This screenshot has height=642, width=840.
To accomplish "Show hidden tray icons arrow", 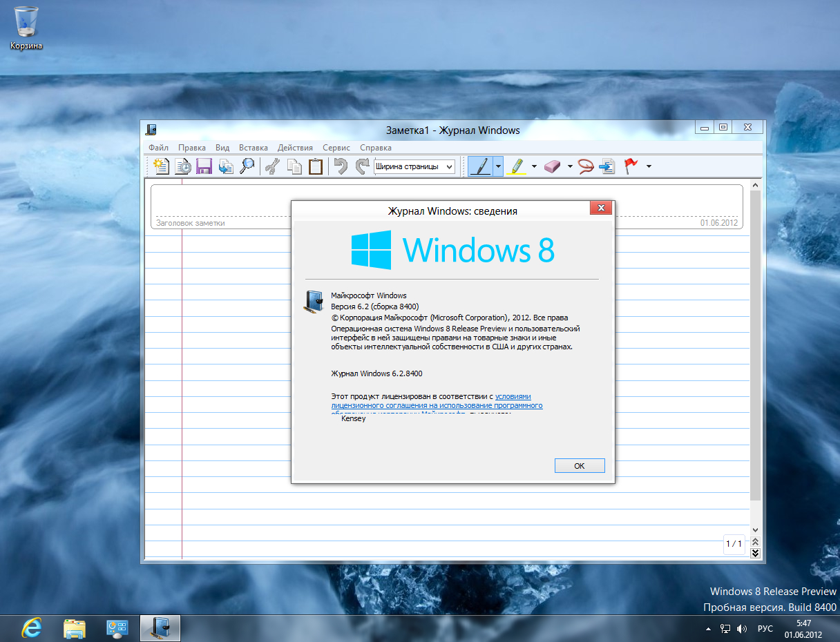I will pos(708,630).
